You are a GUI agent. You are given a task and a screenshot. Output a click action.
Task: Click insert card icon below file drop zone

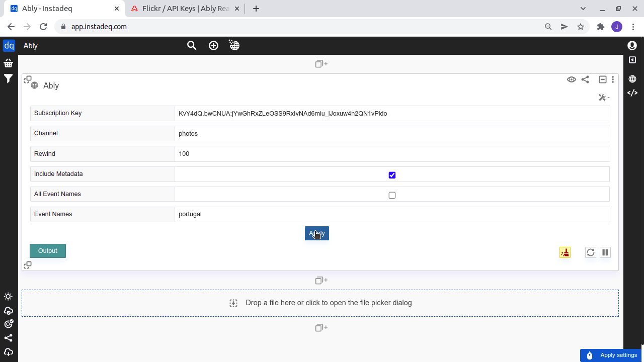click(321, 328)
